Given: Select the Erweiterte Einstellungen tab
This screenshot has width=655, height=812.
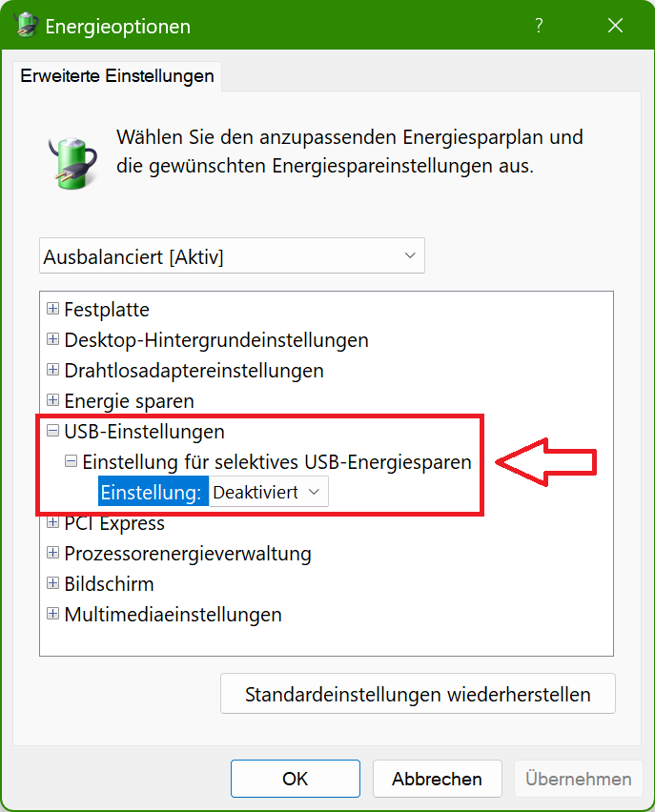Looking at the screenshot, I should (x=117, y=76).
